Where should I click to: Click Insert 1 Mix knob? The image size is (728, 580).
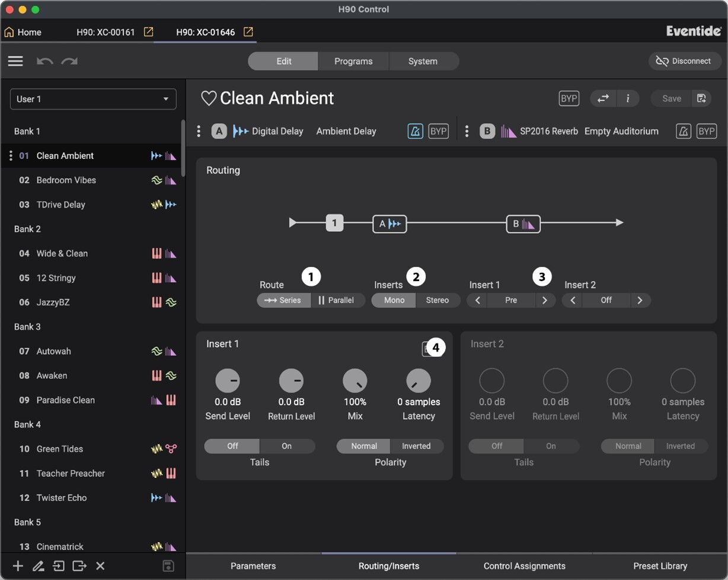point(355,381)
